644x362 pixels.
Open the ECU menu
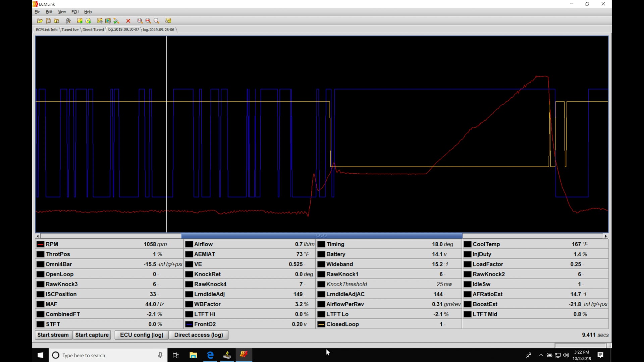coord(75,12)
